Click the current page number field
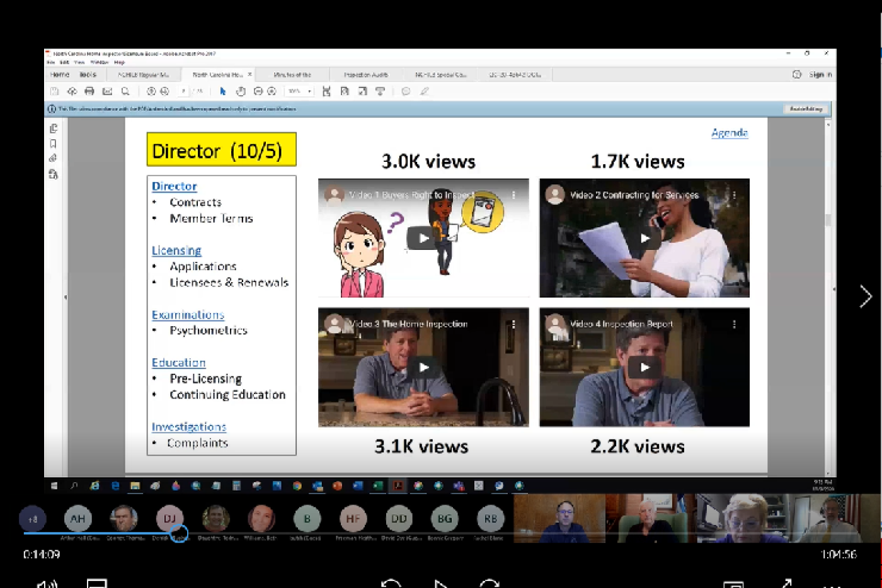 point(184,91)
